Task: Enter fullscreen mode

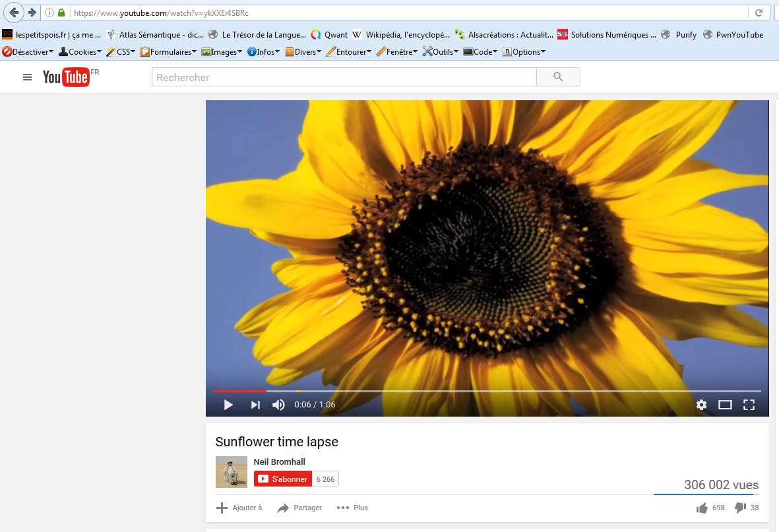Action: pyautogui.click(x=749, y=405)
